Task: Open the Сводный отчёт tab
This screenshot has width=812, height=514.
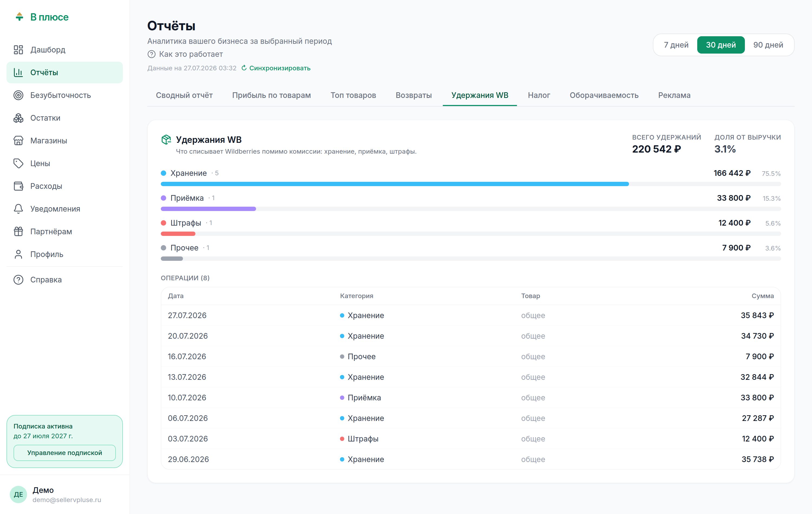Action: coord(184,95)
